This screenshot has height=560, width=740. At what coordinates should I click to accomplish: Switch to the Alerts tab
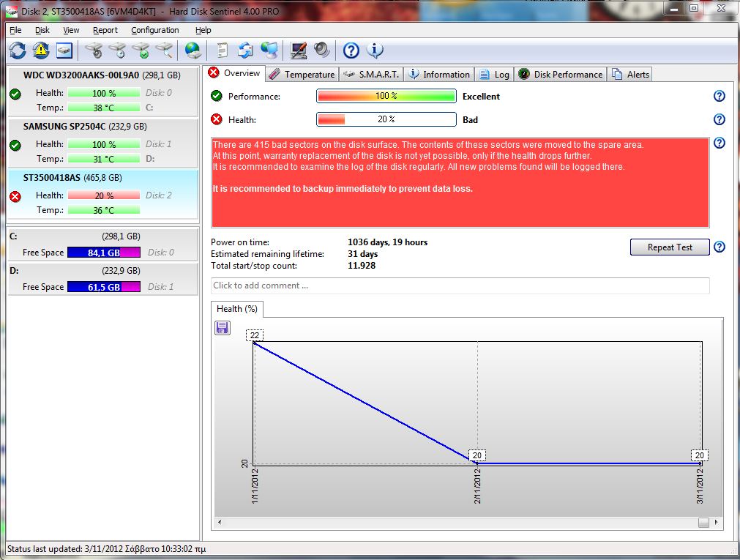point(630,74)
